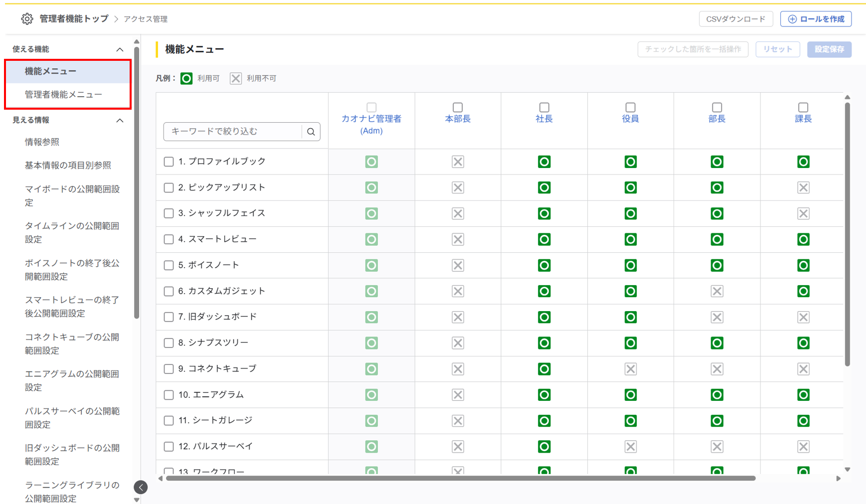The width and height of the screenshot is (866, 504).
Task: Toggle 課長 permission for エニアグラム
Action: tap(803, 395)
